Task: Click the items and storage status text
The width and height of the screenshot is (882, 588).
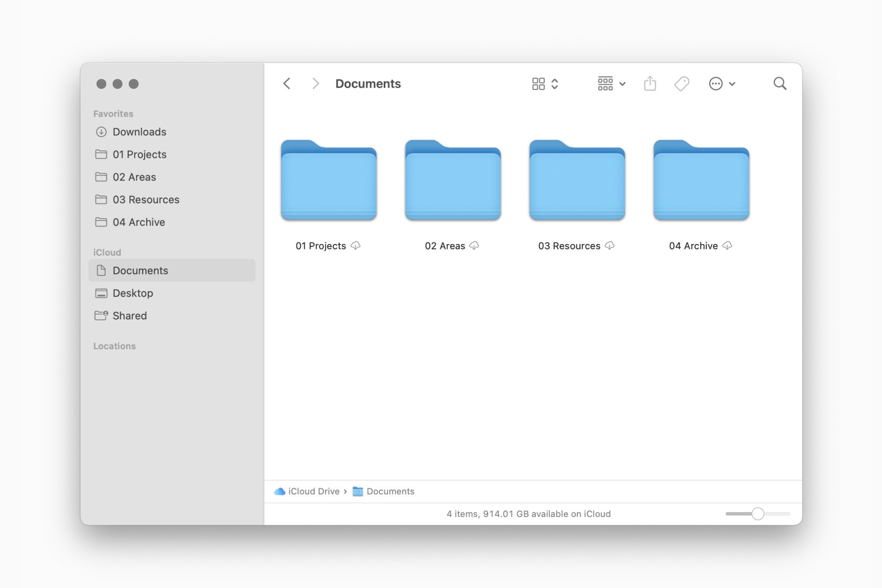Action: click(529, 514)
